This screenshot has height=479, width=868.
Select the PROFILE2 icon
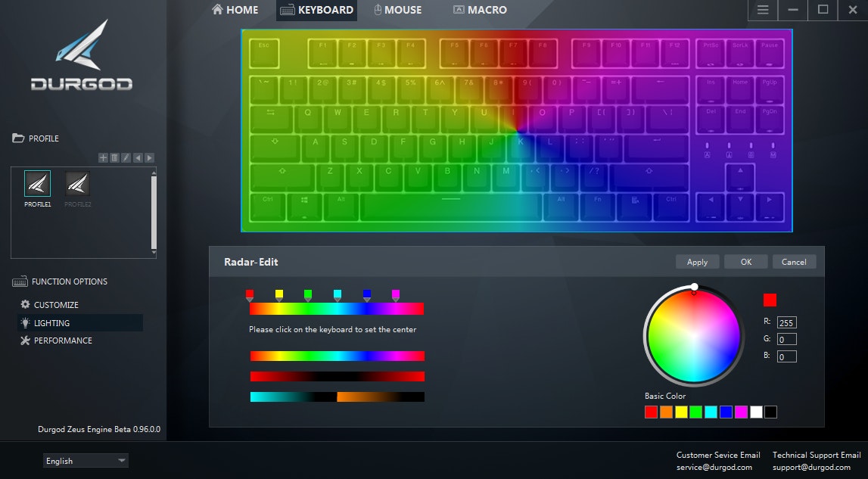[x=78, y=184]
